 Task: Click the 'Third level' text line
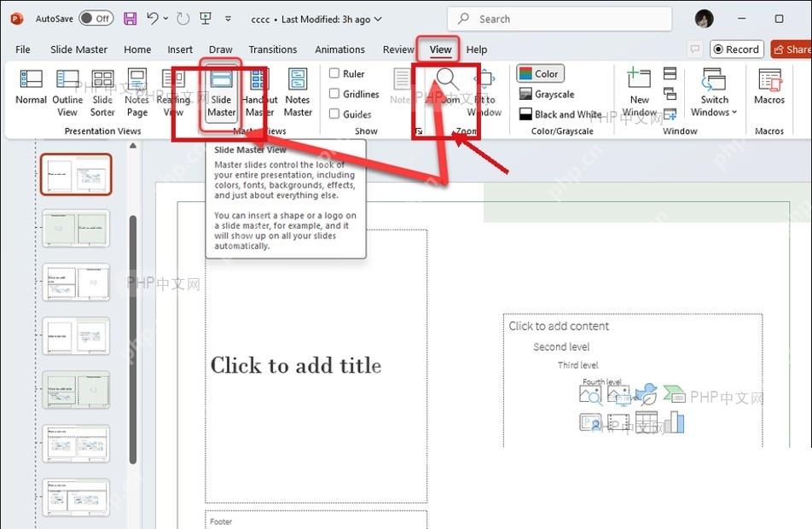tap(578, 365)
